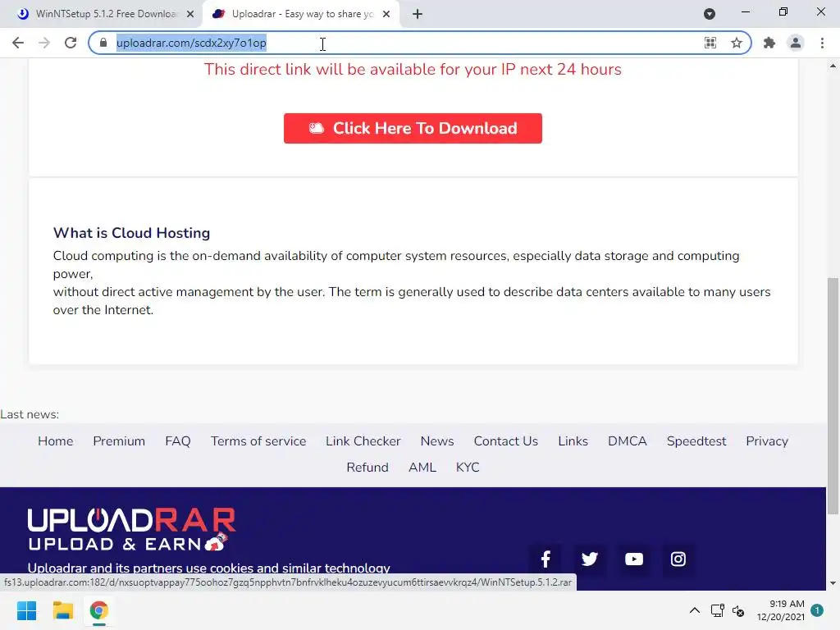Open the tab search dropdown

pyautogui.click(x=710, y=14)
